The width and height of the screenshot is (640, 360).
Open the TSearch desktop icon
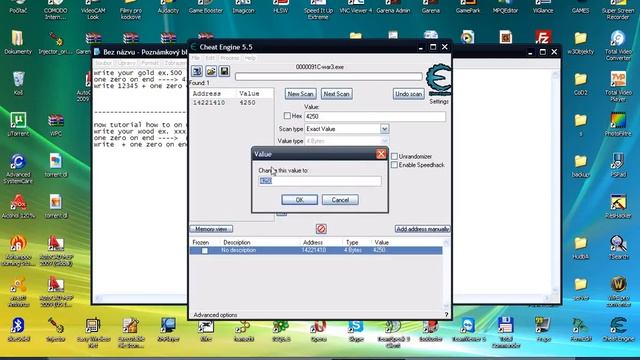618,247
